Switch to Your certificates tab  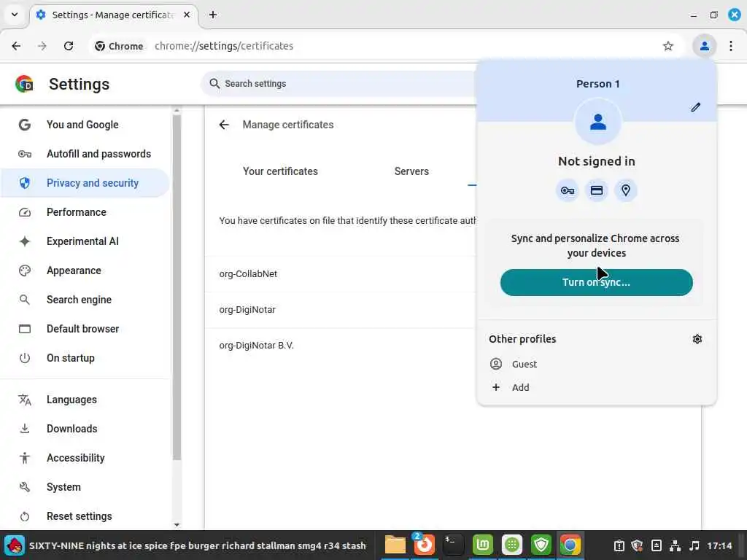280,171
